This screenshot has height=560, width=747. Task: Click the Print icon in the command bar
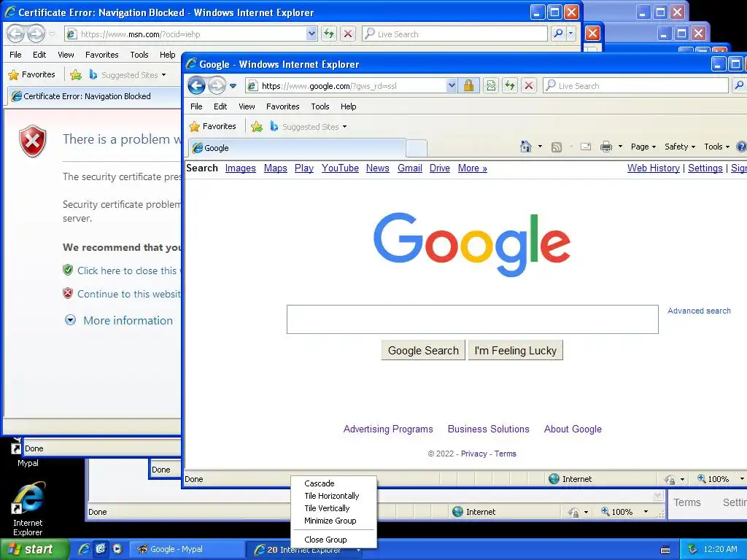(606, 147)
